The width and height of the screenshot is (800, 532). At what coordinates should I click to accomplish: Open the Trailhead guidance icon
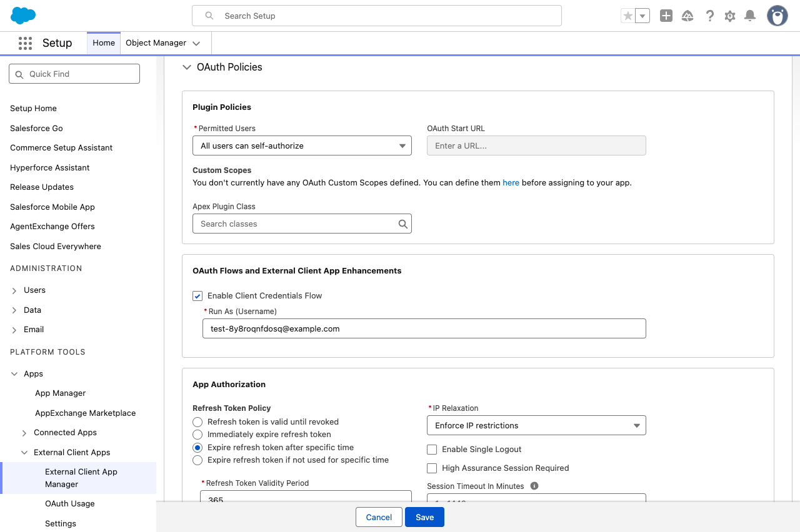coord(687,16)
